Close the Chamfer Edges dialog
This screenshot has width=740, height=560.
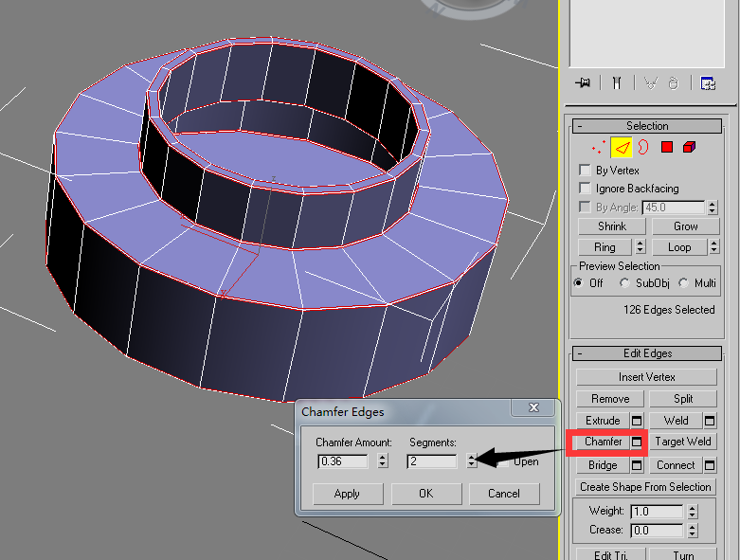[x=533, y=407]
